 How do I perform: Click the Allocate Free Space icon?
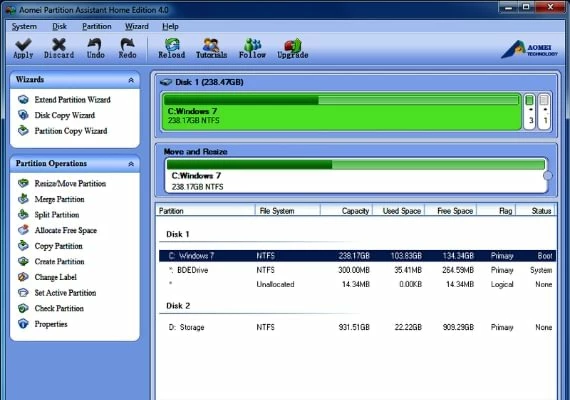coord(23,230)
